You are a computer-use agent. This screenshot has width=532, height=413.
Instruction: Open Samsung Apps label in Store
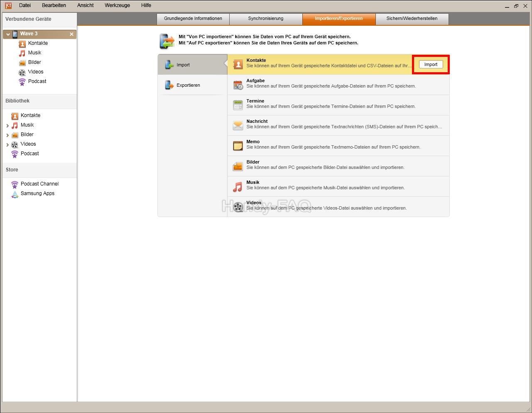pos(37,193)
